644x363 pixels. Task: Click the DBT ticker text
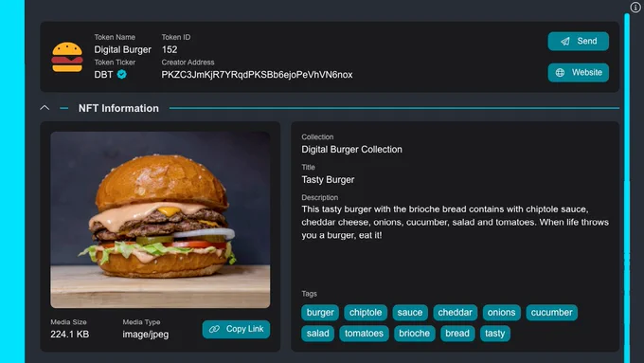(103, 75)
